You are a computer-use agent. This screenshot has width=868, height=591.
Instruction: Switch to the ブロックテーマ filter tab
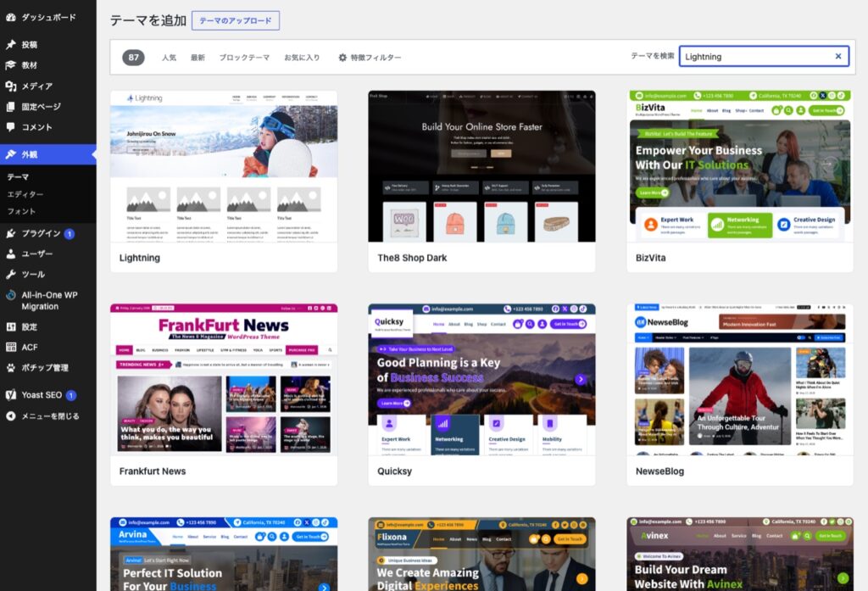click(x=244, y=57)
